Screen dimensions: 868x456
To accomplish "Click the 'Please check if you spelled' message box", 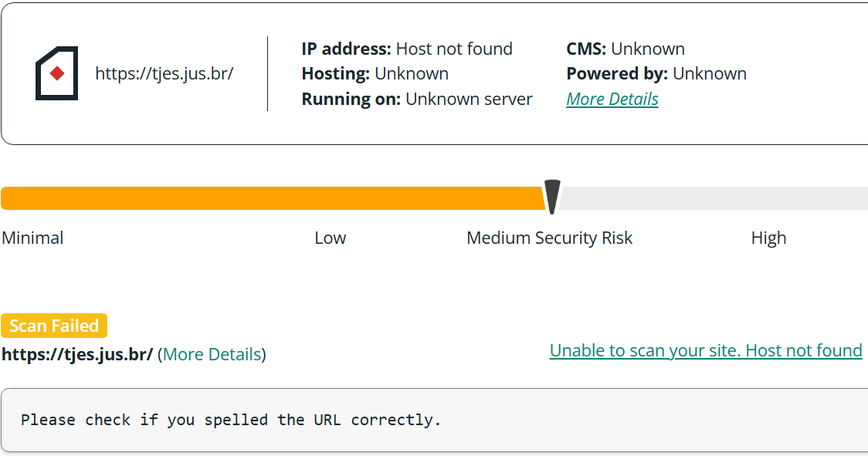I will (435, 420).
